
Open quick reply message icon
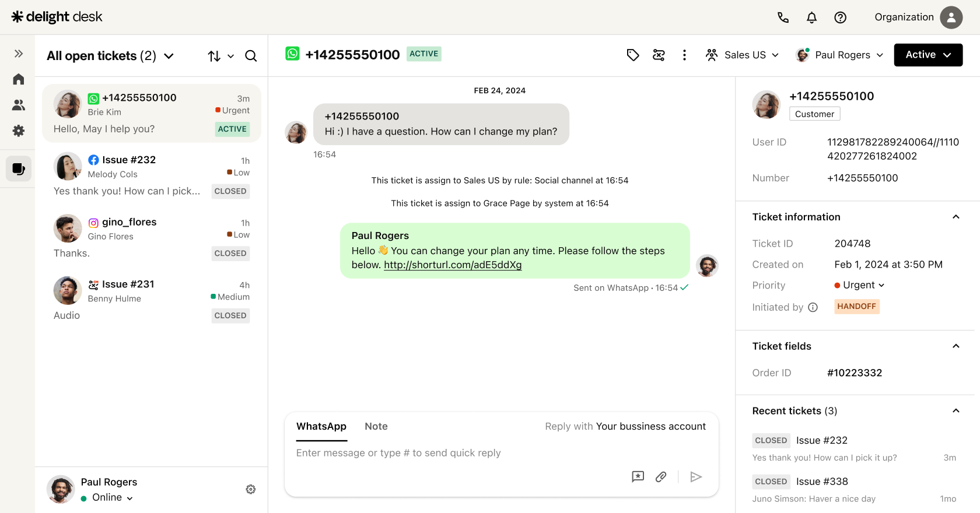[x=638, y=477]
